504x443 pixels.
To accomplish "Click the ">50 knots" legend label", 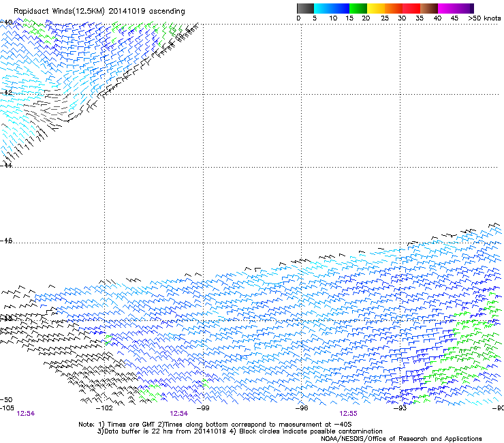I will pos(484,18).
